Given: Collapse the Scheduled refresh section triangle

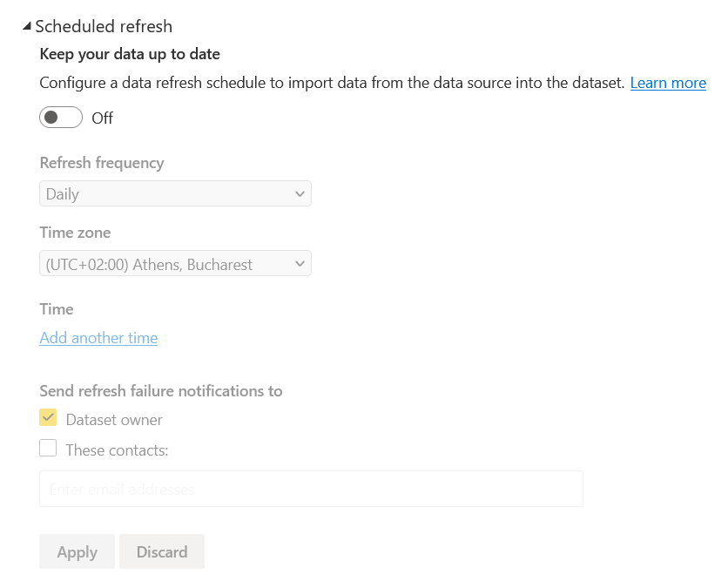Looking at the screenshot, I should coord(27,26).
